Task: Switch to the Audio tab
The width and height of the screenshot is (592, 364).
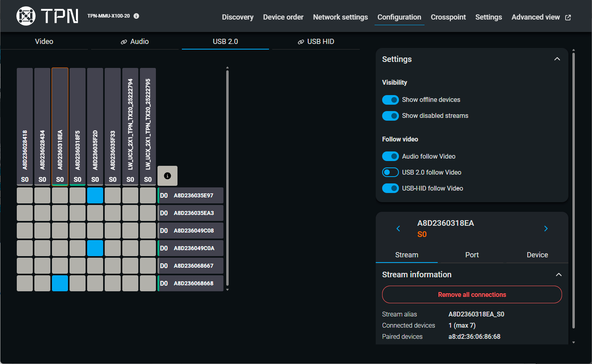Action: 135,42
